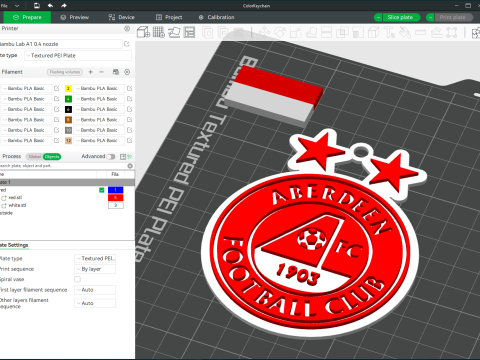
Task: Click the search options icon in object search
Action: click(130, 166)
